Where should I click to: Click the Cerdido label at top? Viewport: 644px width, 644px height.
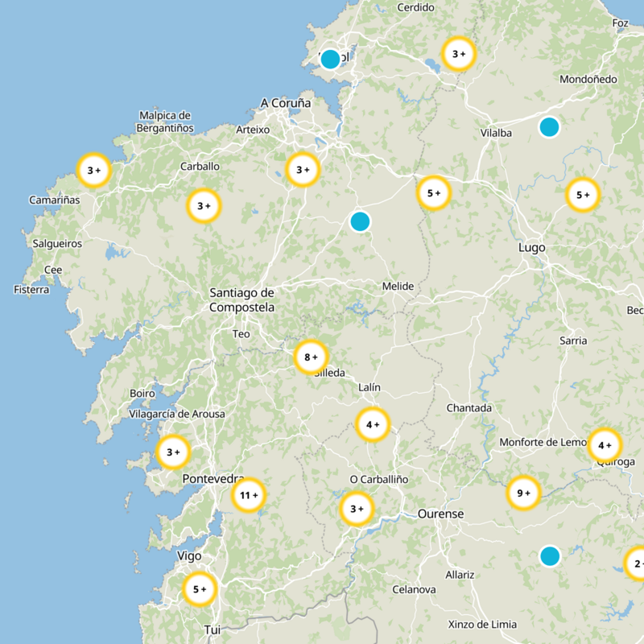pyautogui.click(x=415, y=7)
